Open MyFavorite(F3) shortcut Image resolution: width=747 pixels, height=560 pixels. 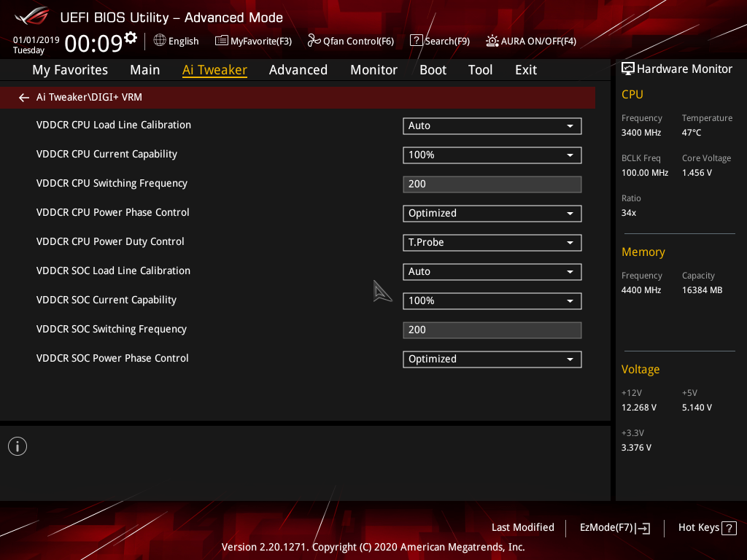pos(253,41)
